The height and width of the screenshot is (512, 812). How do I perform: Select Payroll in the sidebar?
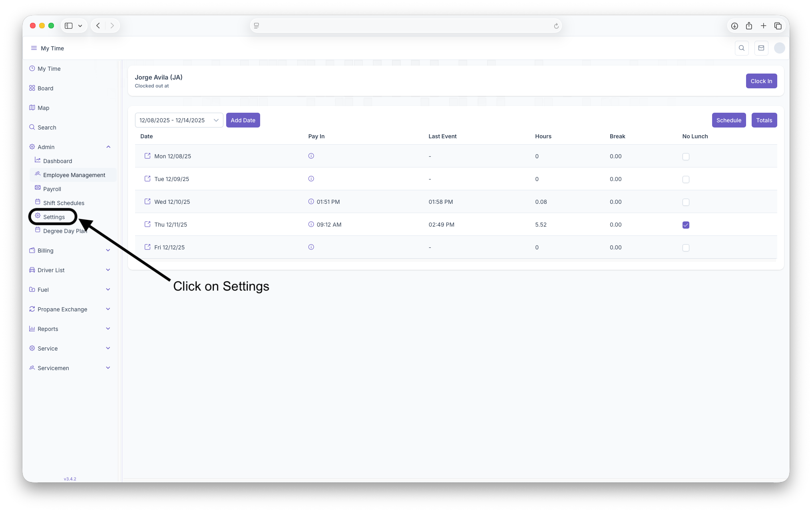pos(52,189)
